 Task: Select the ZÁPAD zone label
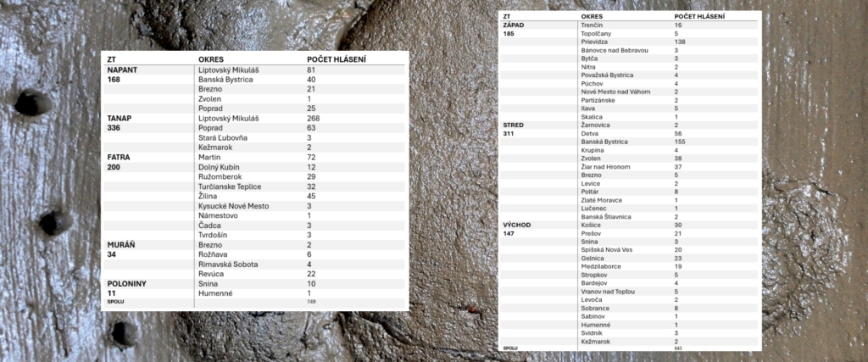(x=513, y=25)
